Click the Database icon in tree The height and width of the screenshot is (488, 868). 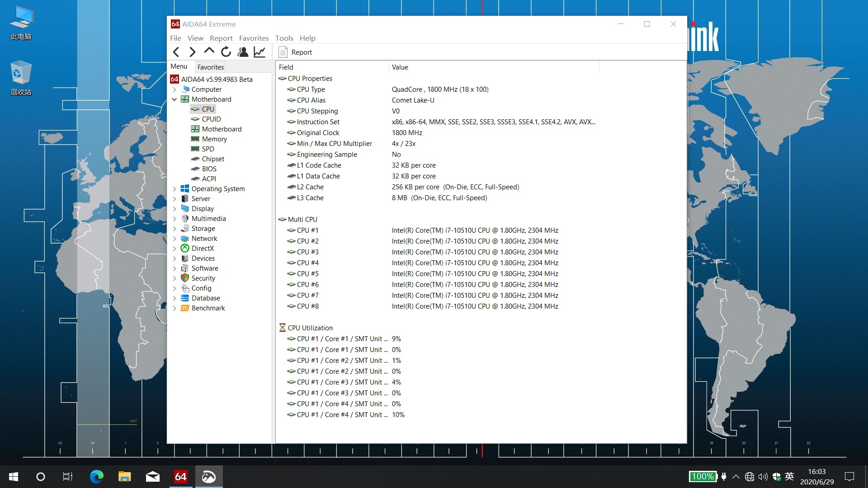[185, 298]
